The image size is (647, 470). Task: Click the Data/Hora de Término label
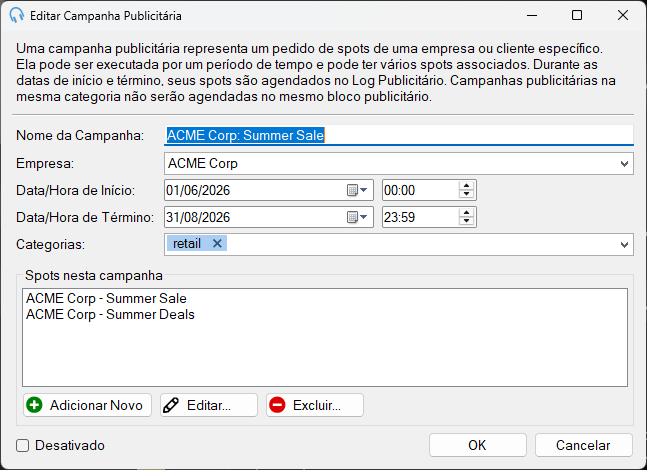pos(85,217)
